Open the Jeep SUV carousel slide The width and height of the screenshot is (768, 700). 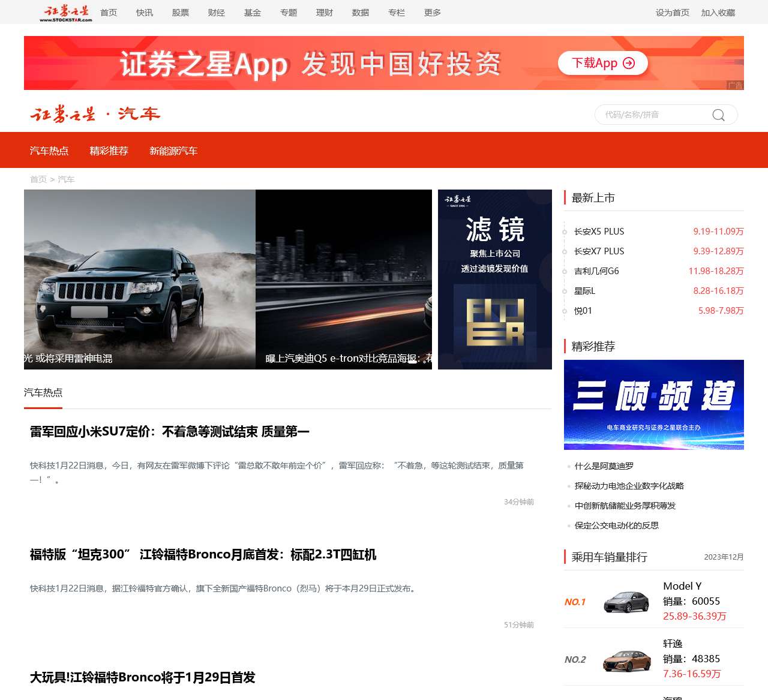(140, 280)
